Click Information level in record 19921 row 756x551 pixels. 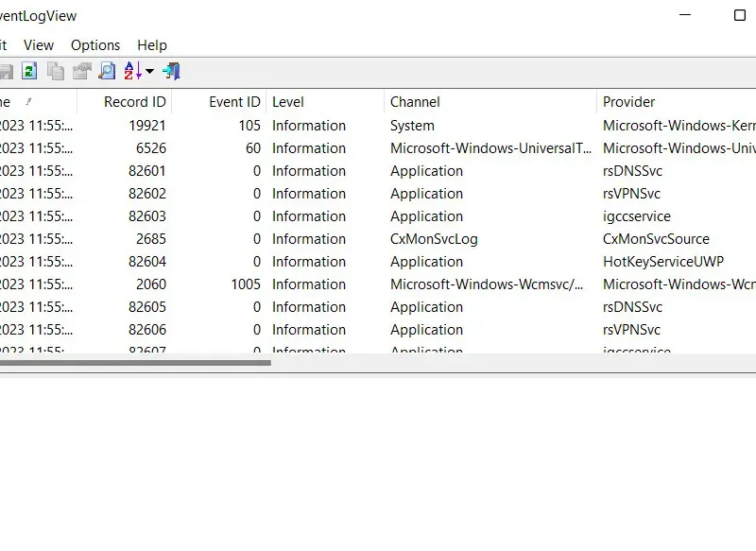[x=309, y=126]
